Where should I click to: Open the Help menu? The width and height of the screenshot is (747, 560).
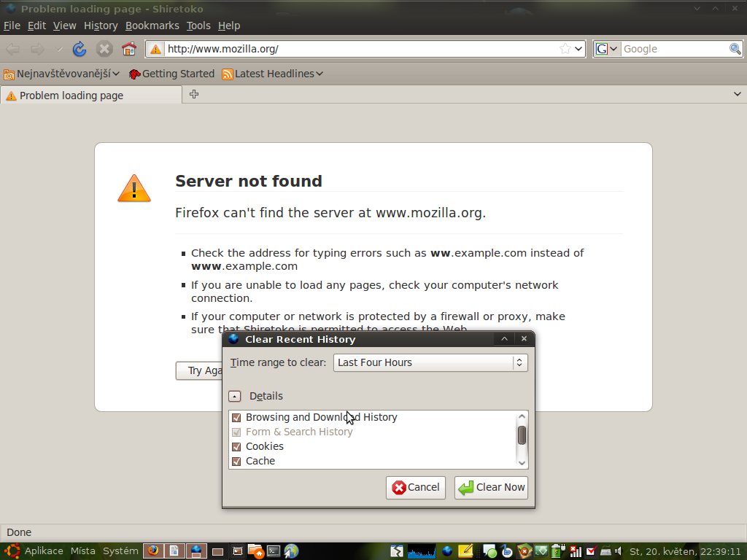tap(229, 26)
